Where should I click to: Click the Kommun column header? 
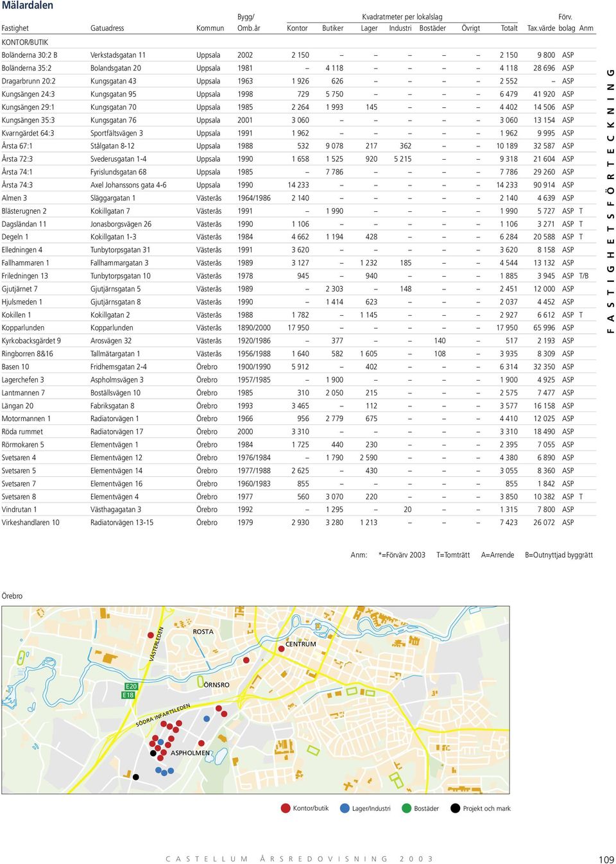(210, 28)
